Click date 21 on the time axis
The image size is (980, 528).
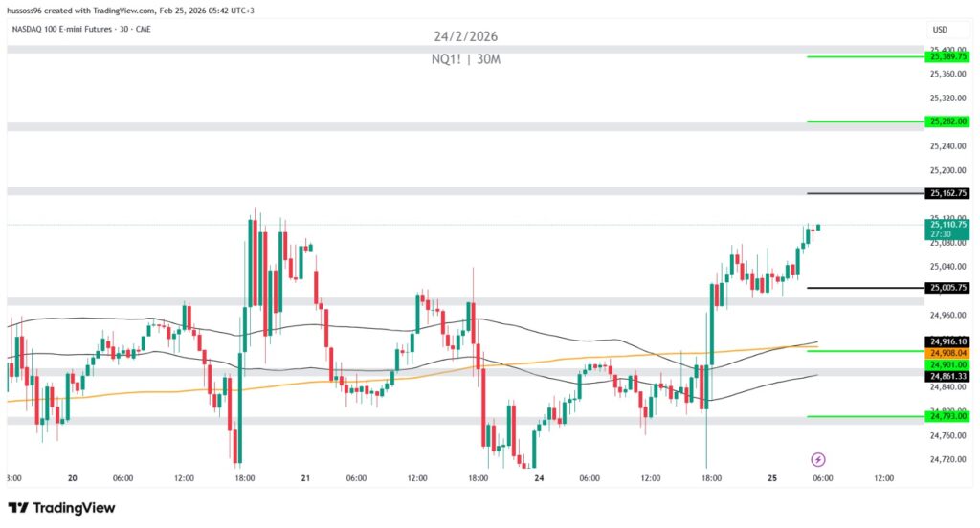tap(306, 478)
